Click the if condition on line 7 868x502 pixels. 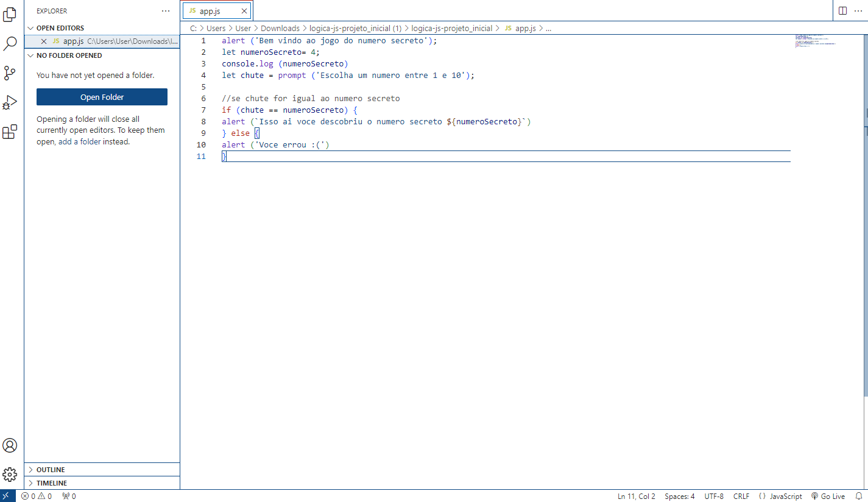289,110
